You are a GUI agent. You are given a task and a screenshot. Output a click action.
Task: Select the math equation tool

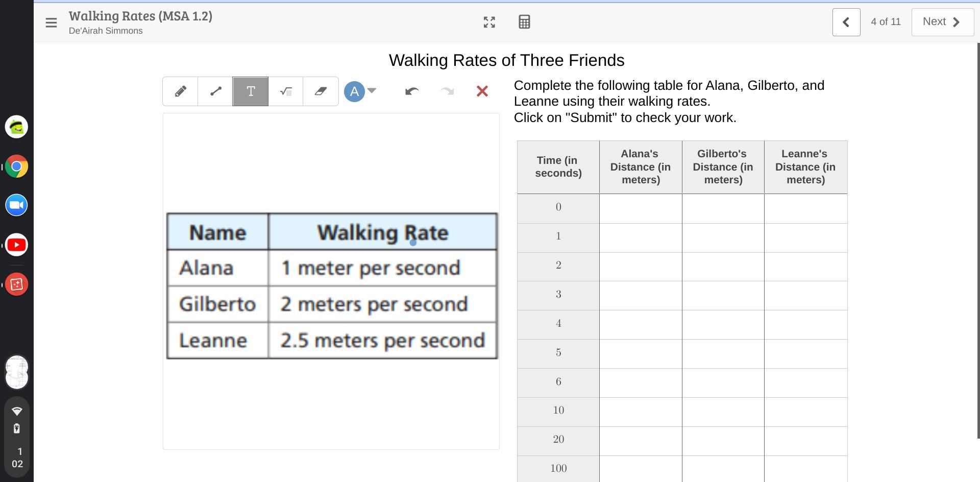286,91
